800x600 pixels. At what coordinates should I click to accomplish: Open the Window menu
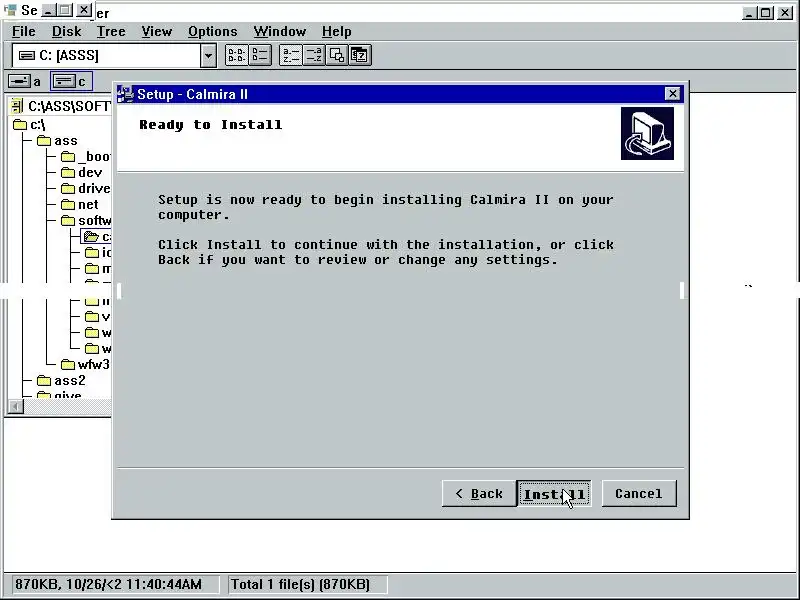point(280,32)
